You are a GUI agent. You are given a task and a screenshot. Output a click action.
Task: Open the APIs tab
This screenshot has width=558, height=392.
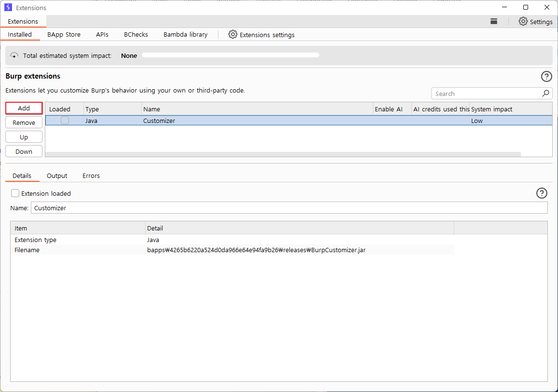click(x=102, y=35)
